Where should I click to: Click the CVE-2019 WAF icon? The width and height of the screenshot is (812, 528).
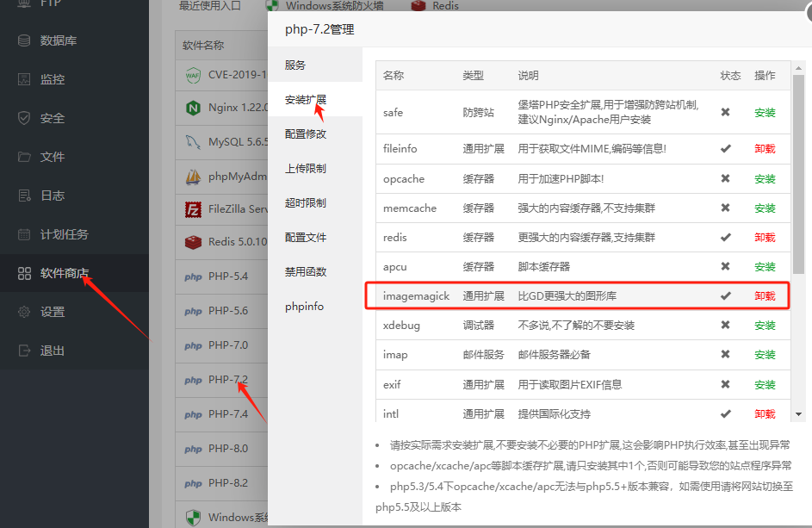click(193, 76)
